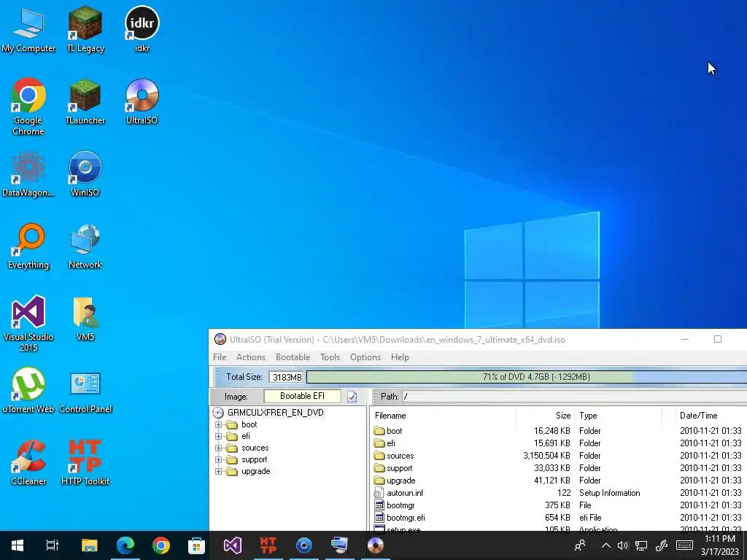Expand efi folder in tree
Image resolution: width=747 pixels, height=560 pixels.
tap(218, 436)
